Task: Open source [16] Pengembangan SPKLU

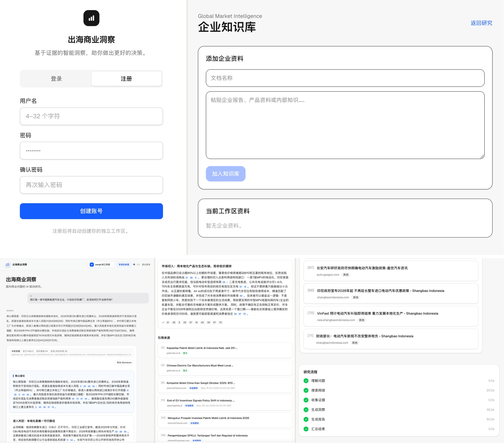Action: point(225,436)
